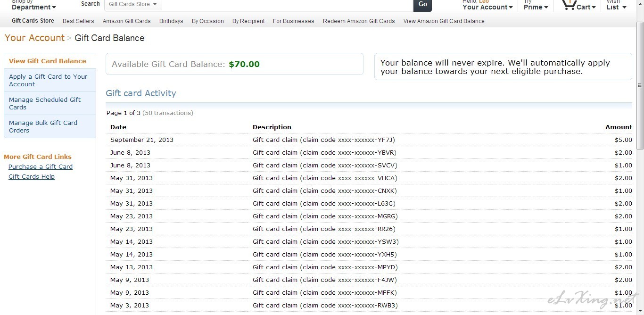Click the $5.00 amount cell
Screen dimensions: 644x315
click(x=623, y=140)
